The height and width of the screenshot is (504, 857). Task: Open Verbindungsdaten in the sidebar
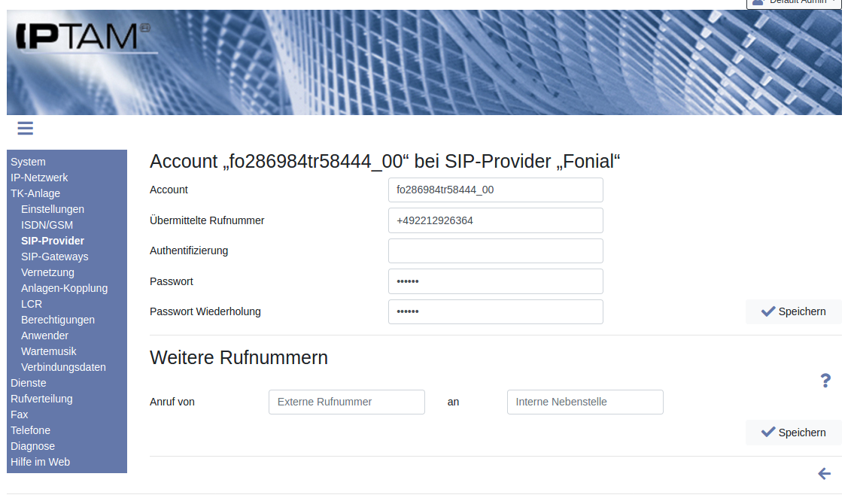[63, 367]
